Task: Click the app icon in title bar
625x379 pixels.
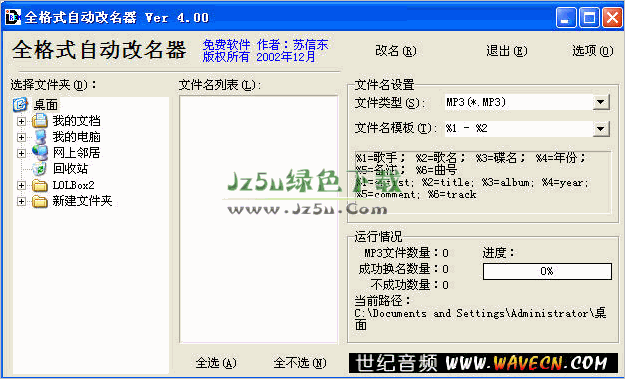Action: point(12,18)
